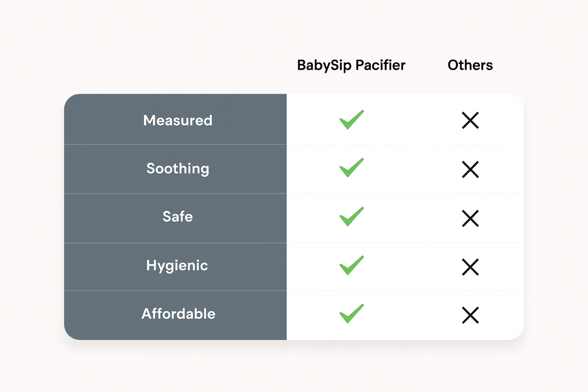Click the green checkmark beside Hygienic

pos(351,265)
